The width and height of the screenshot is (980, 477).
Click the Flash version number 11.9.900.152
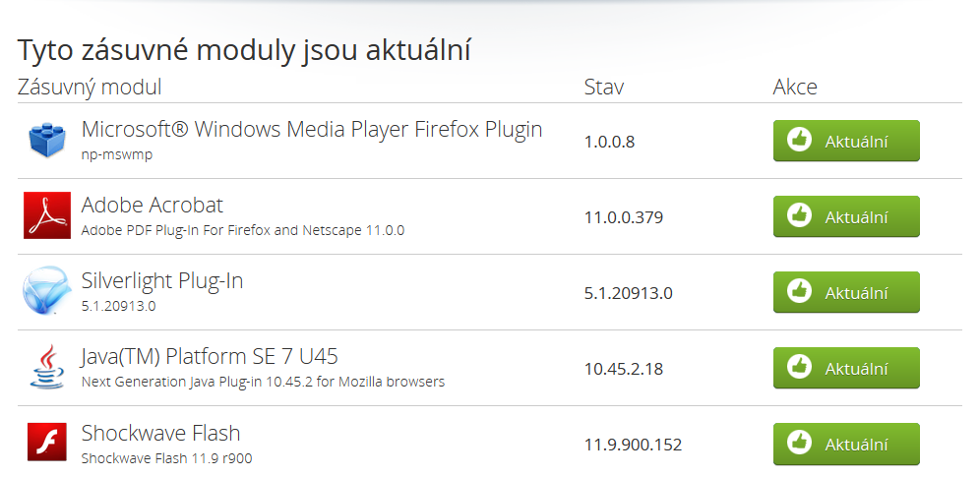pos(633,445)
